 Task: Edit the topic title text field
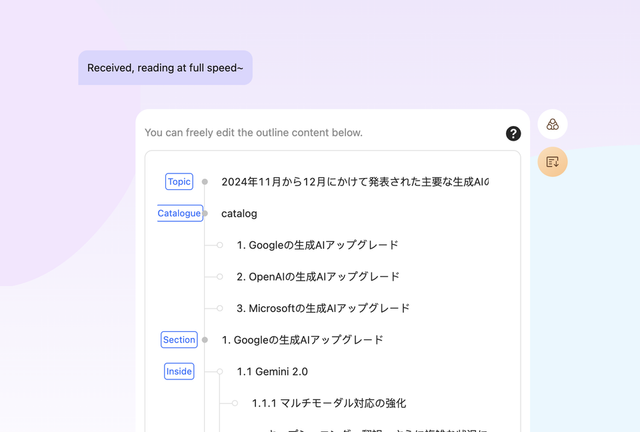(355, 182)
